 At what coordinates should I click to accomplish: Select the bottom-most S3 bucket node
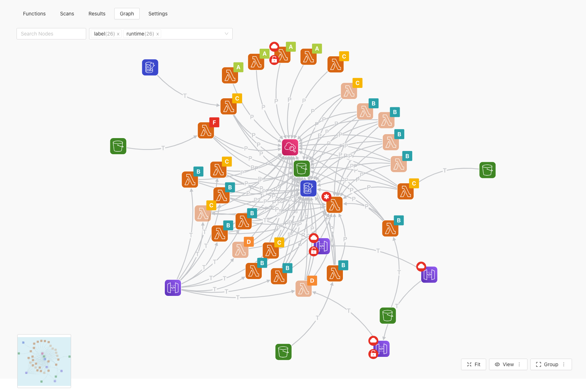pos(283,352)
